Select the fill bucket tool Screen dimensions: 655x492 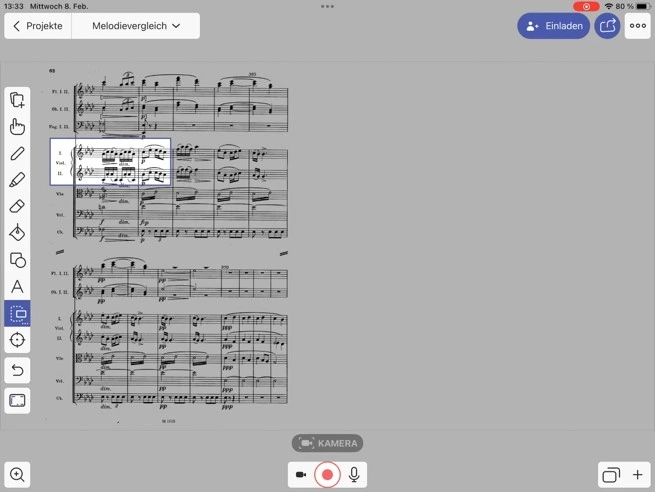click(x=17, y=233)
